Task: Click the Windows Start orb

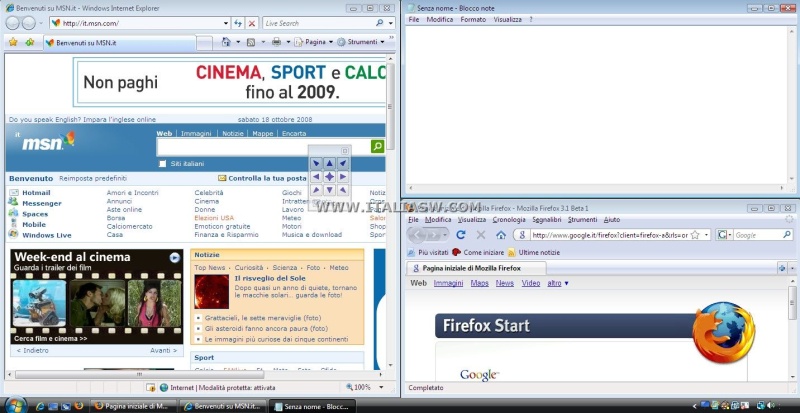Action: tap(15, 405)
